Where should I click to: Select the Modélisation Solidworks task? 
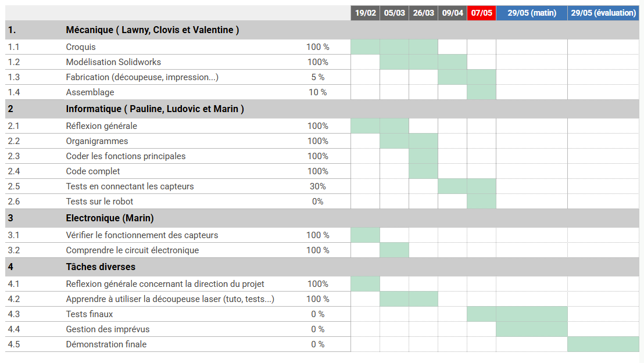(113, 62)
